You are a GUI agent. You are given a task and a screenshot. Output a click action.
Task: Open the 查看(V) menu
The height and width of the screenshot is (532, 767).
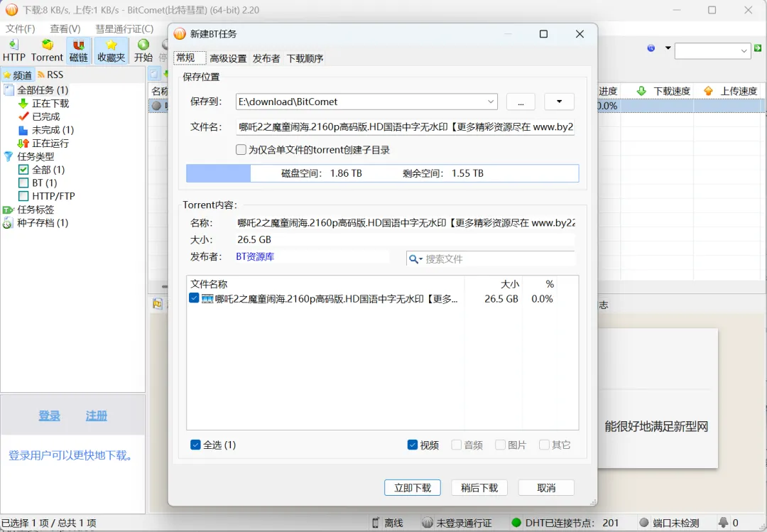(65, 29)
